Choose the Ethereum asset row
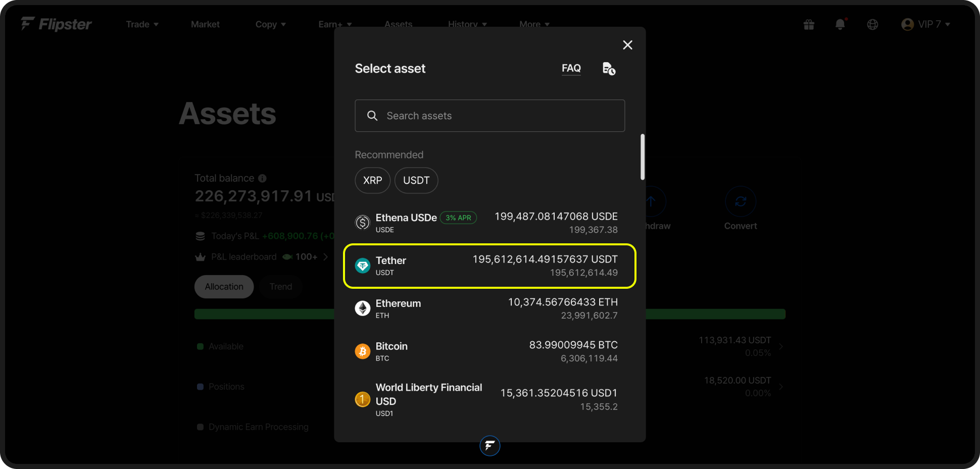The height and width of the screenshot is (469, 980). (489, 308)
